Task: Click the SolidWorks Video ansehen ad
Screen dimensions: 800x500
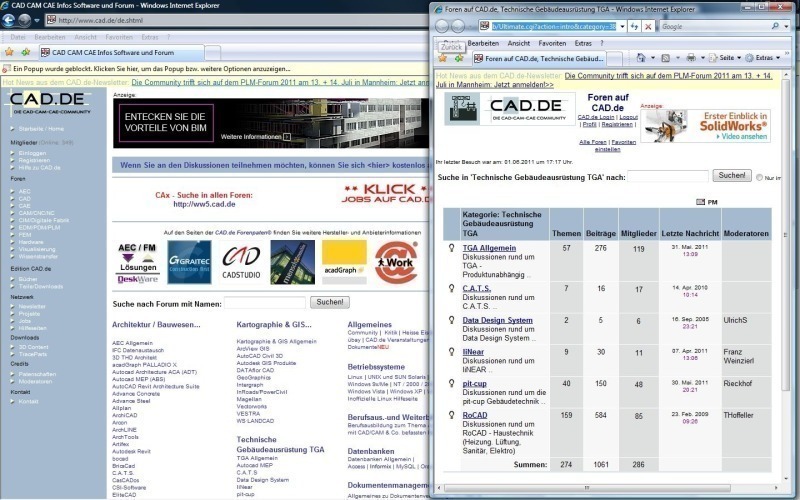Action: (x=705, y=126)
